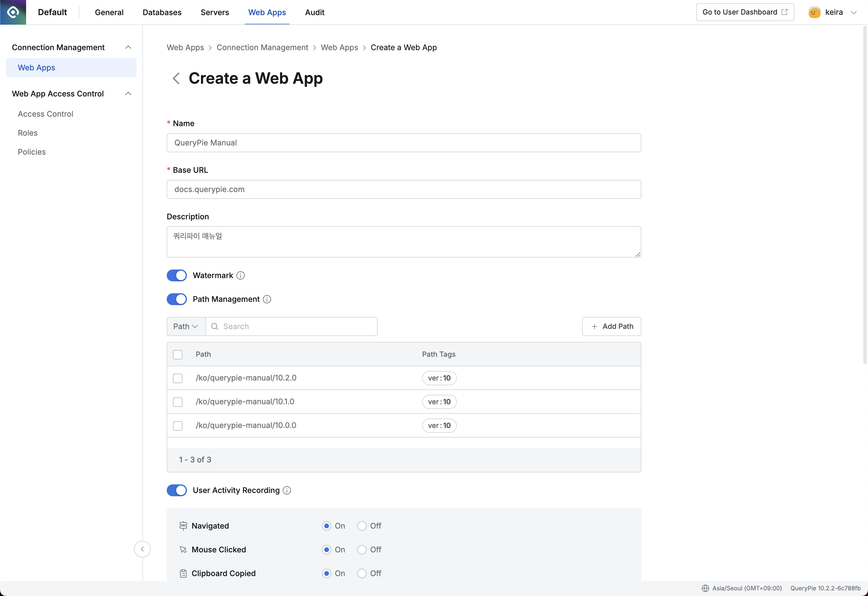
Task: Open Policies in the sidebar
Action: (x=32, y=152)
